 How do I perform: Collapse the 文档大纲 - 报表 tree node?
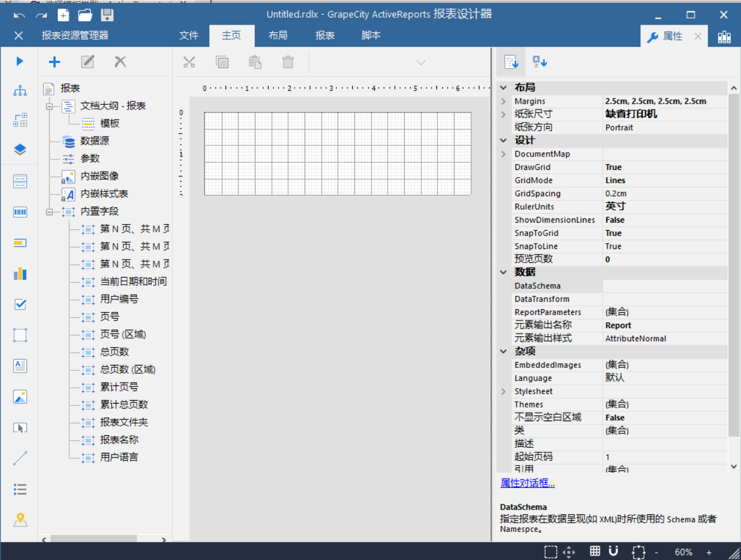49,106
